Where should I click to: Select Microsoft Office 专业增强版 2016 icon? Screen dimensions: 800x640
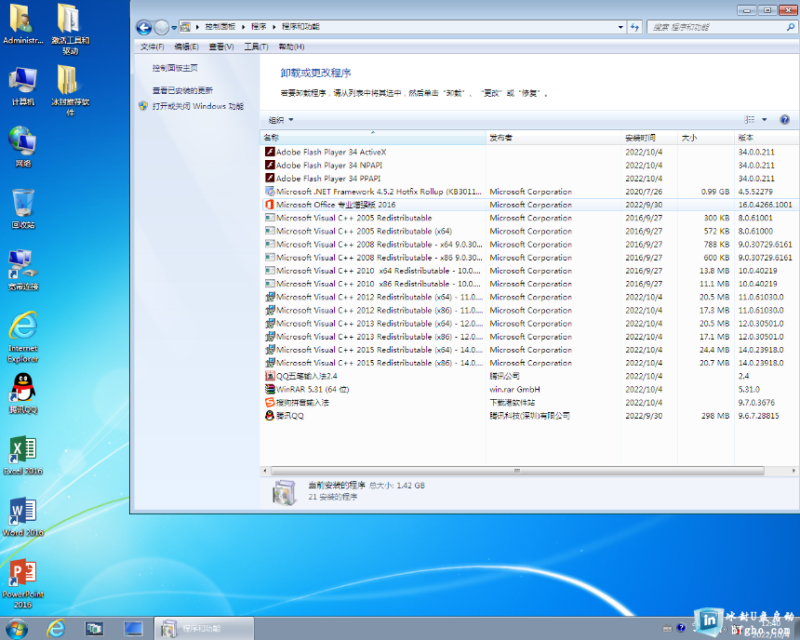pyautogui.click(x=268, y=205)
